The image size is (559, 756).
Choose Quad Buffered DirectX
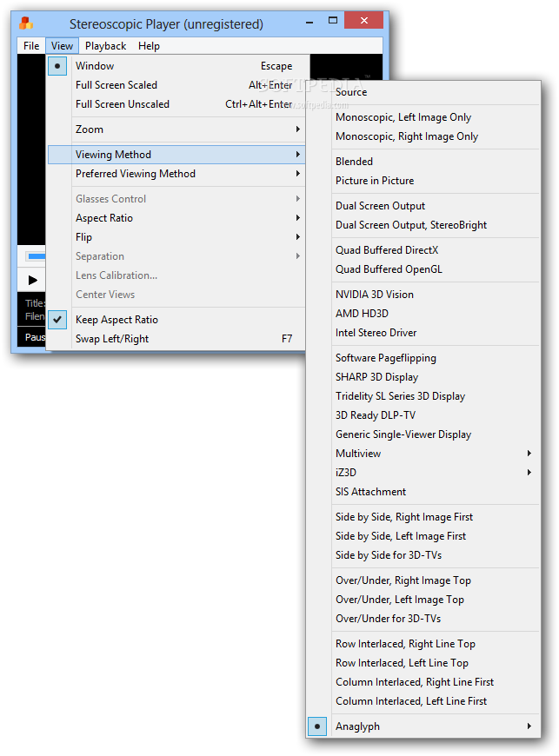pyautogui.click(x=423, y=250)
